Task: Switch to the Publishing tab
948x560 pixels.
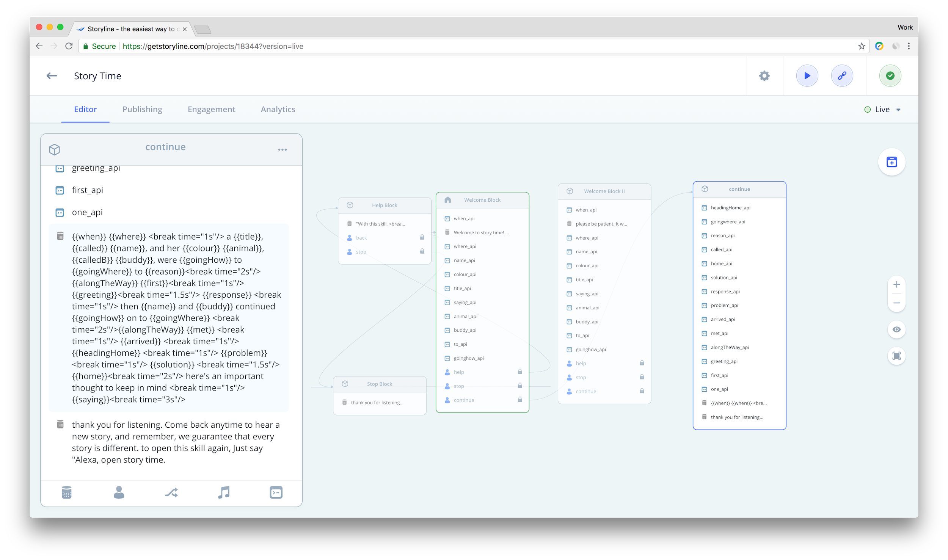Action: 142,109
